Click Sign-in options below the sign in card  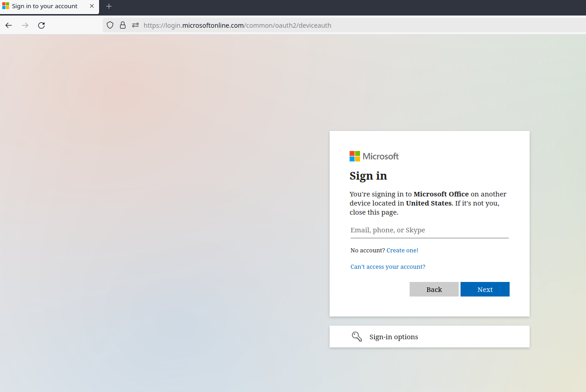coord(393,337)
